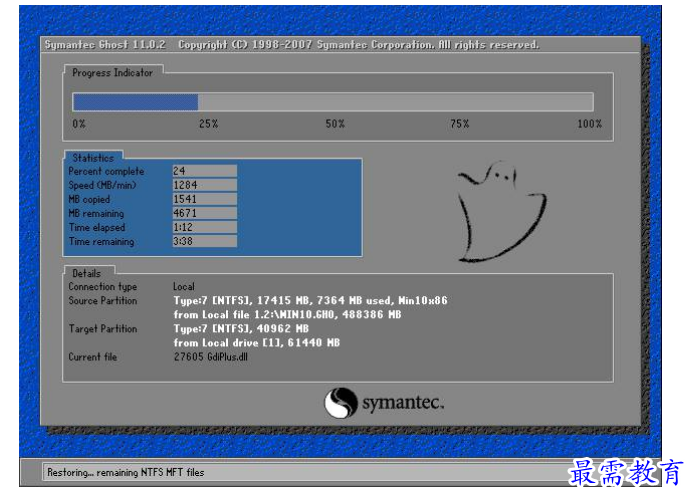The image size is (692, 504).
Task: Select the Details panel label
Action: tap(86, 273)
